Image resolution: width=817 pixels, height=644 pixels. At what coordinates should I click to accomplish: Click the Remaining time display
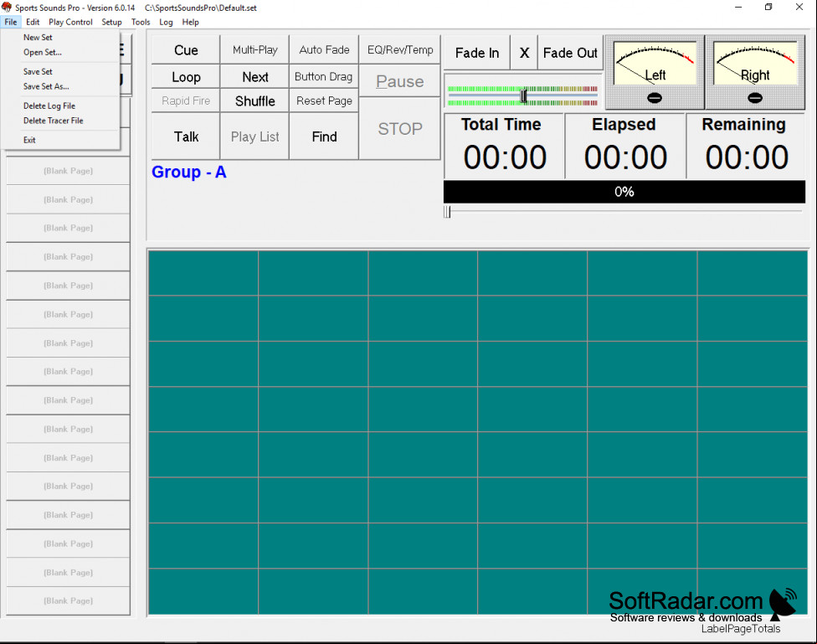(746, 146)
